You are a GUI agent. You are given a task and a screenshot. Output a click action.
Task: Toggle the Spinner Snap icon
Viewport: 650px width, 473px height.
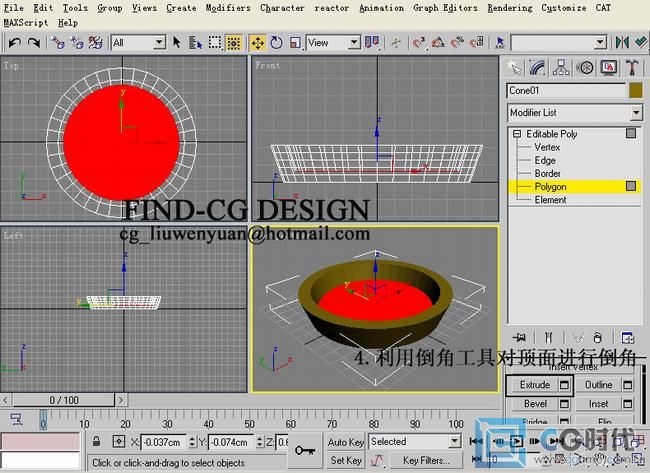pyautogui.click(x=477, y=42)
